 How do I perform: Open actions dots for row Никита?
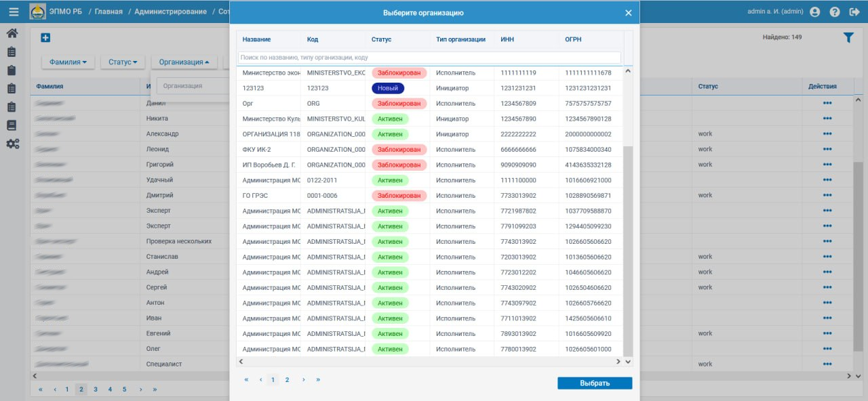(827, 119)
